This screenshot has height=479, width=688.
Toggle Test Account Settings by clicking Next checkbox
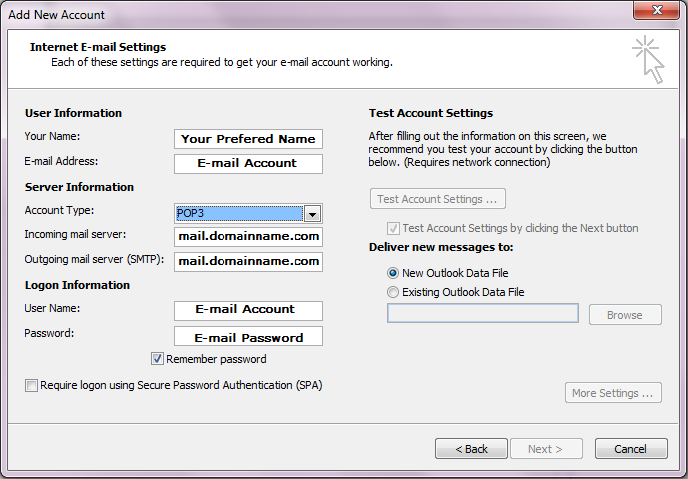[392, 228]
